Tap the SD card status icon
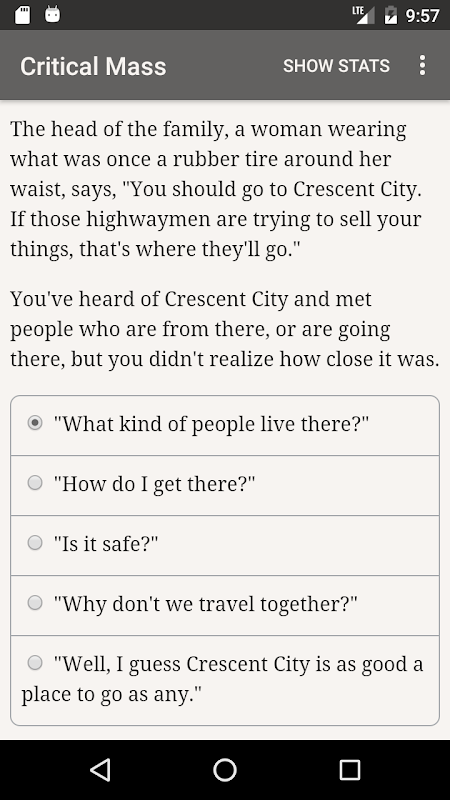This screenshot has height=800, width=450. pyautogui.click(x=22, y=14)
